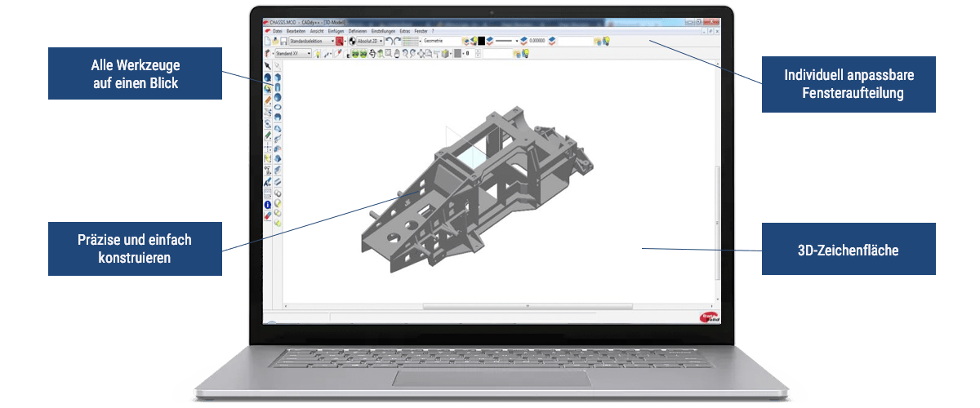Open the Datei menu

pyautogui.click(x=278, y=30)
